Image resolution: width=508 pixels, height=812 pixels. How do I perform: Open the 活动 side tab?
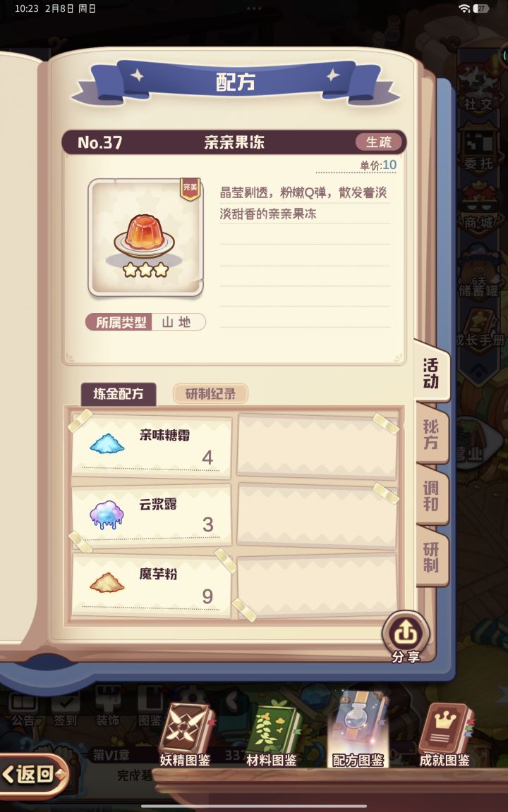pos(431,374)
